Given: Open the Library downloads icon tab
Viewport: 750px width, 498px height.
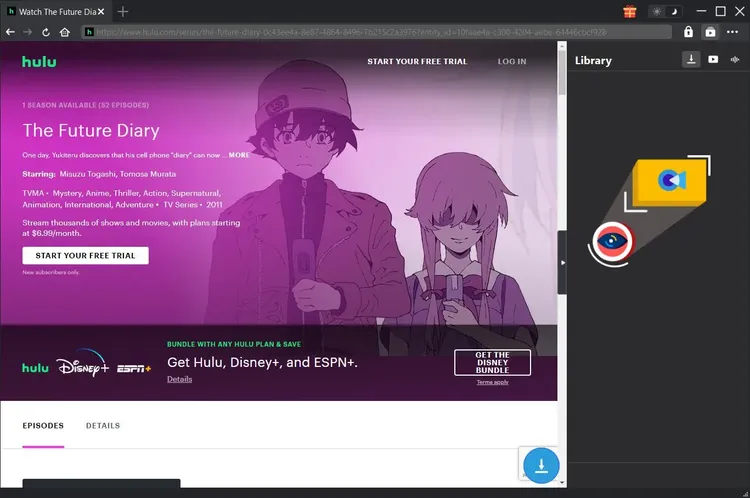Looking at the screenshot, I should pyautogui.click(x=691, y=60).
